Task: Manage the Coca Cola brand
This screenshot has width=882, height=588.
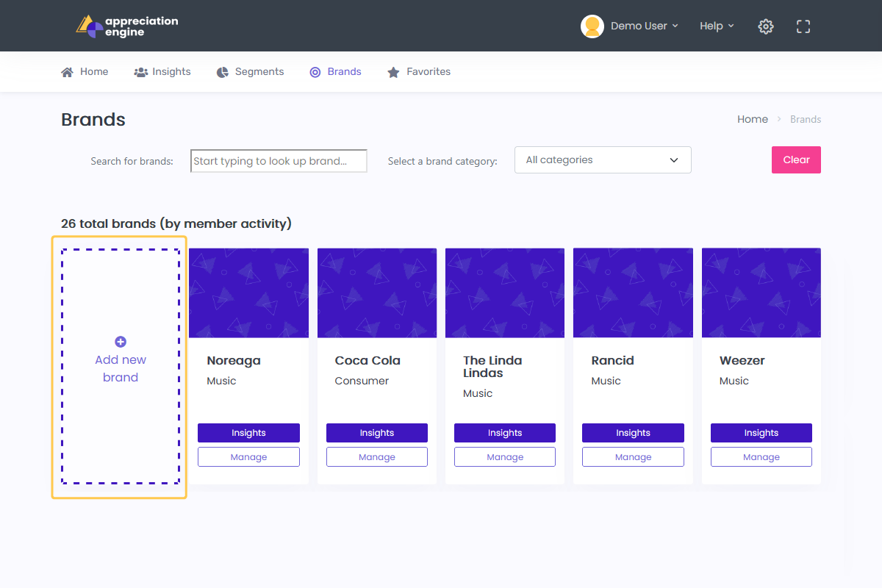Action: [377, 457]
